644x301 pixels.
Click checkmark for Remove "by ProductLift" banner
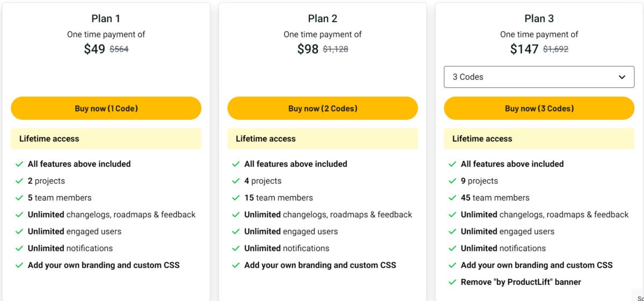coord(452,282)
